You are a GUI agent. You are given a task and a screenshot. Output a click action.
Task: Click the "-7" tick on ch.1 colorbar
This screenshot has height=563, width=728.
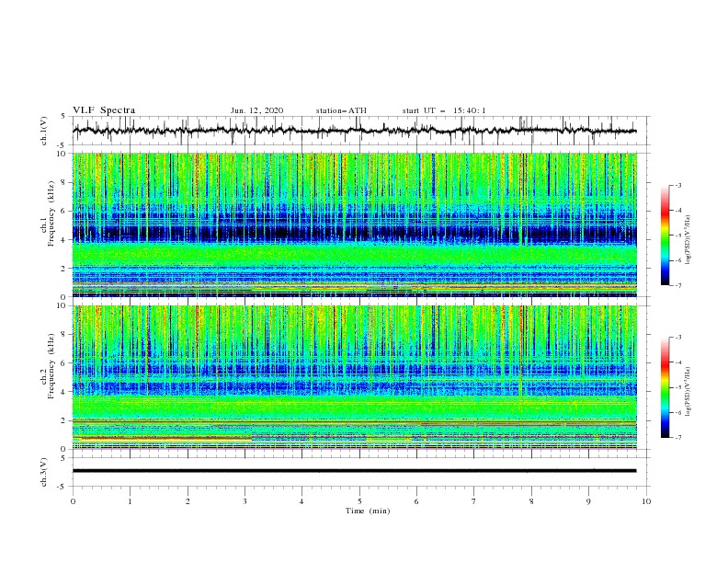coord(677,285)
